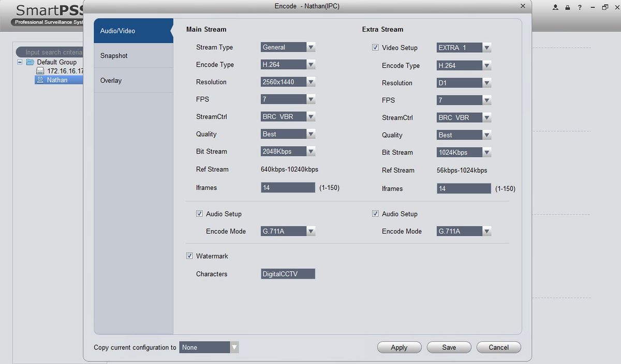Click the Default Group folder icon
621x364 pixels.
pos(31,62)
